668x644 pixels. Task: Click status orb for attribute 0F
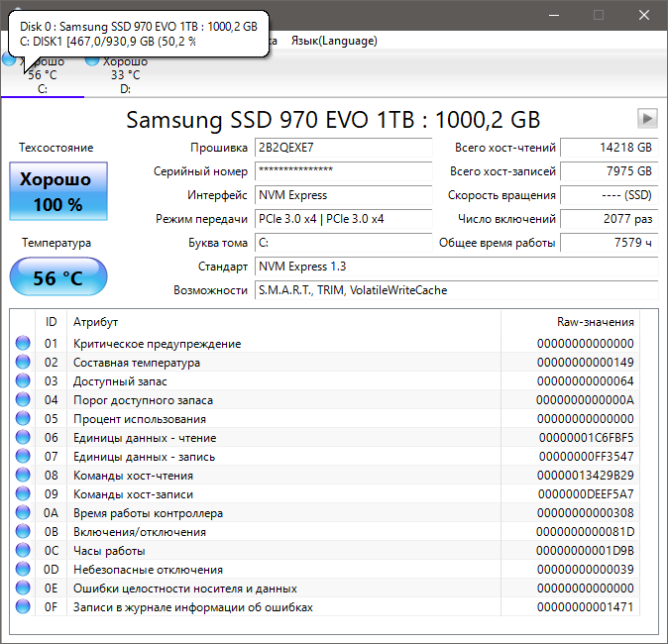[x=23, y=606]
